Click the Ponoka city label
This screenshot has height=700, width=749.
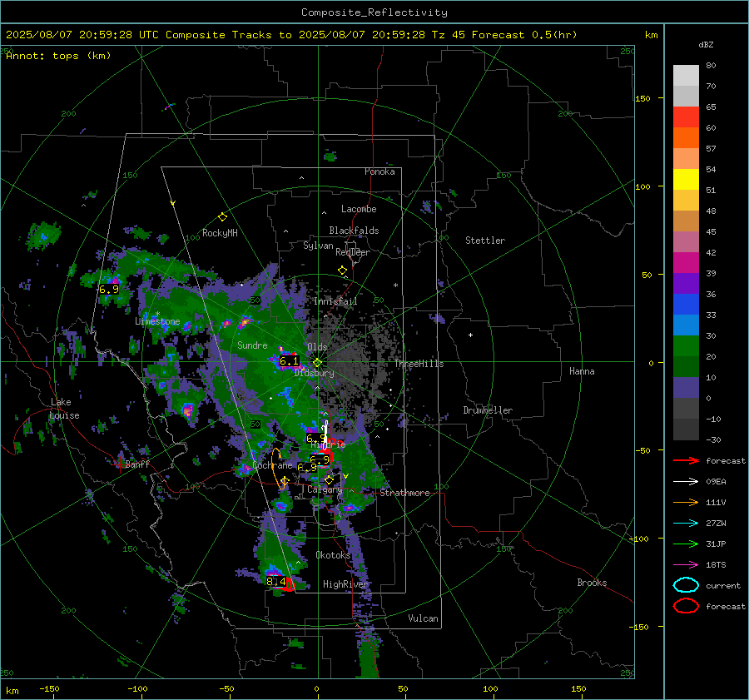[379, 171]
